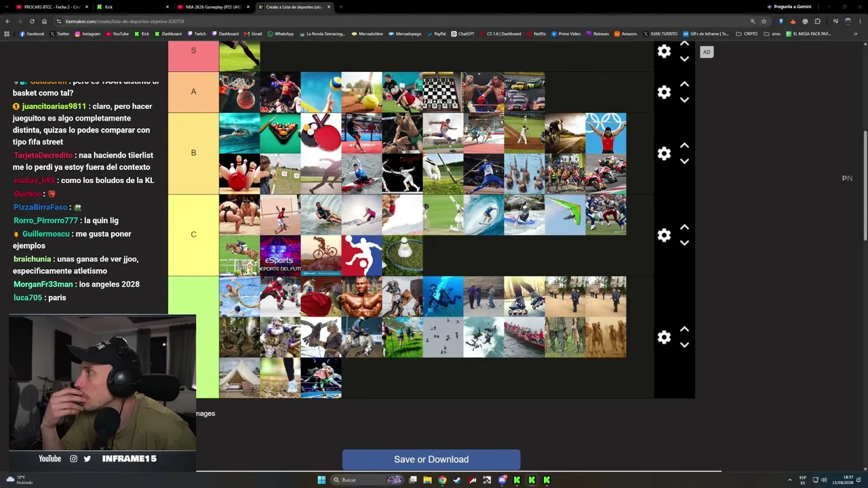Viewport: 868px width, 488px height.
Task: Open Steam from the taskbar
Action: pos(457,480)
